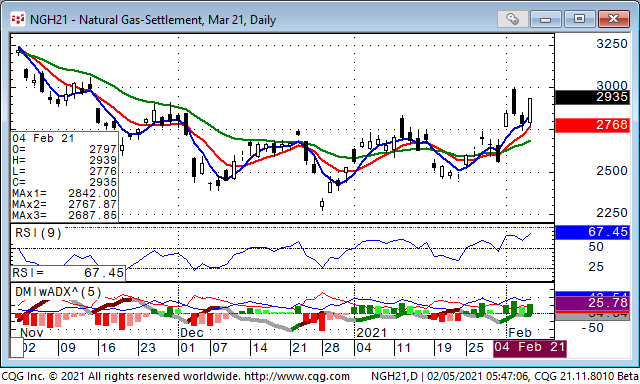Click the Dec month label on time axis
The height and width of the screenshot is (384, 640).
[192, 333]
